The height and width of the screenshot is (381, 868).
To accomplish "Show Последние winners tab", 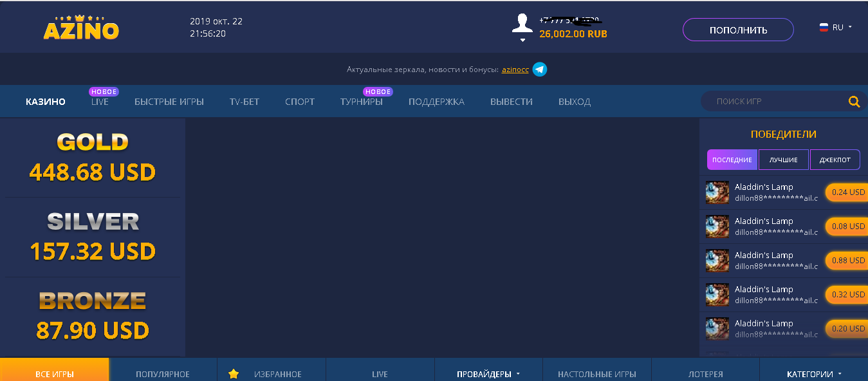I will point(732,160).
